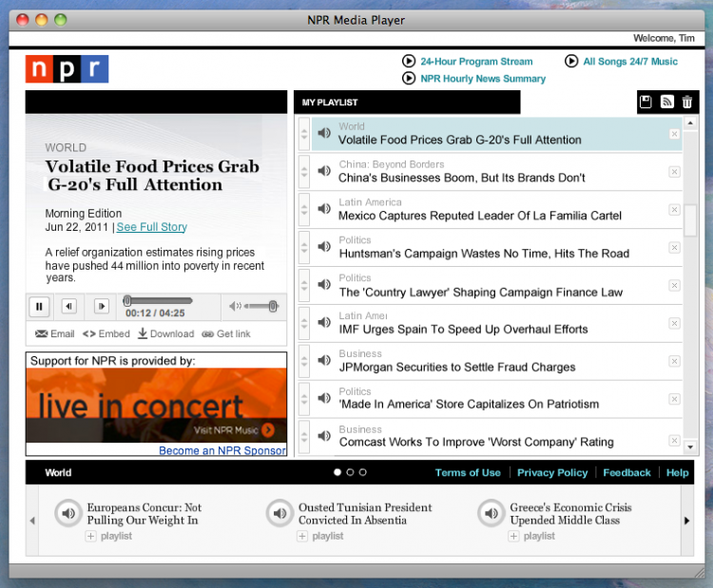Add 'Europeans Concur' story to playlist using plus box
This screenshot has height=588, width=713.
coord(91,537)
